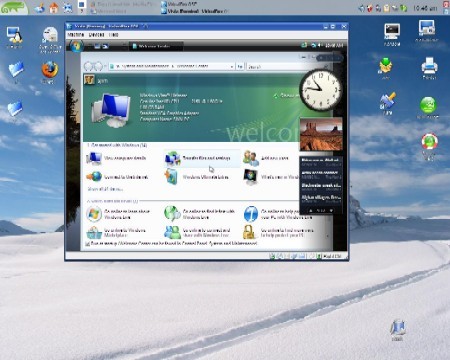
Task: Open the lifebuoy help icon on desktop
Action: coord(429,141)
